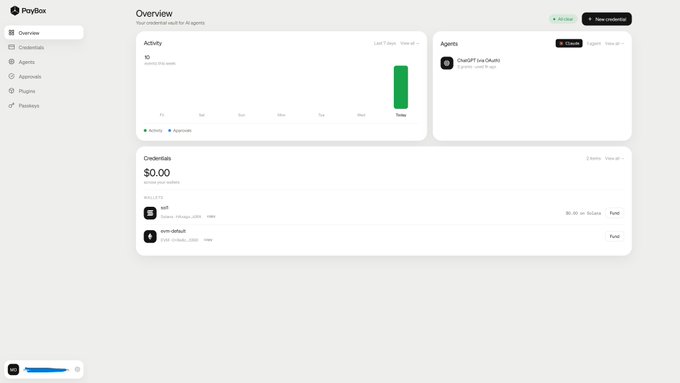Click the blue Approvals legend dot
680x383 pixels.
coord(170,131)
